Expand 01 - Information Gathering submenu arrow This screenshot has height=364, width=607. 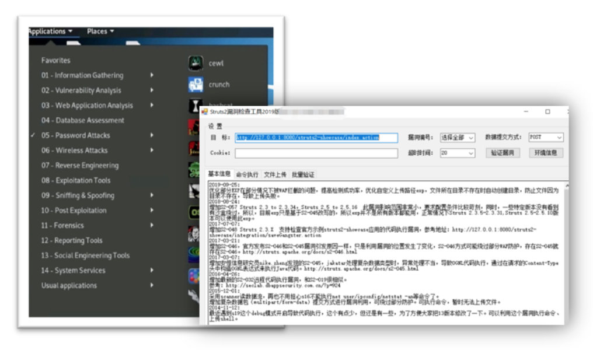[x=152, y=75]
